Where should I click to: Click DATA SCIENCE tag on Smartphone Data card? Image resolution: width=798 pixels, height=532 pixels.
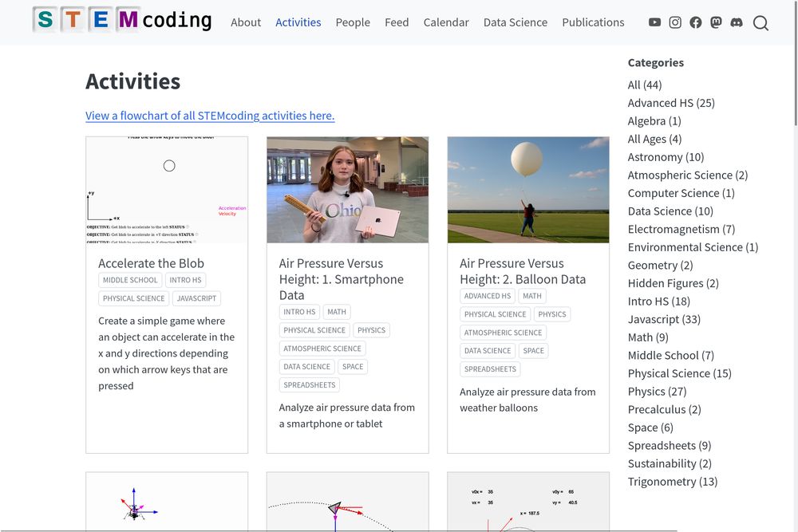click(307, 367)
